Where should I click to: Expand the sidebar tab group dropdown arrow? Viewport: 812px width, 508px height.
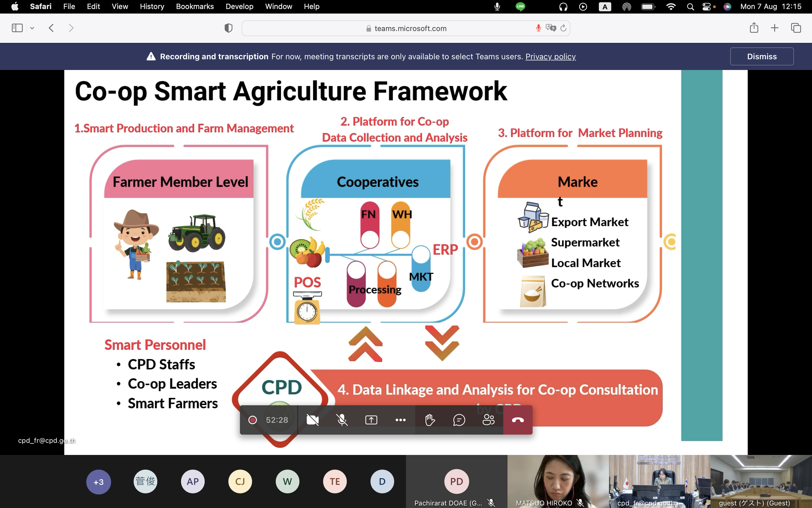(32, 28)
